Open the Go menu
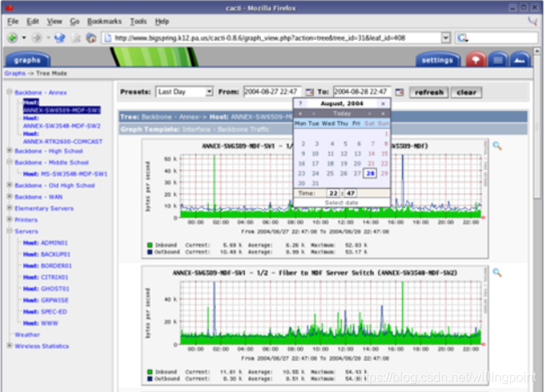Screen dimensions: 545x392 point(75,22)
